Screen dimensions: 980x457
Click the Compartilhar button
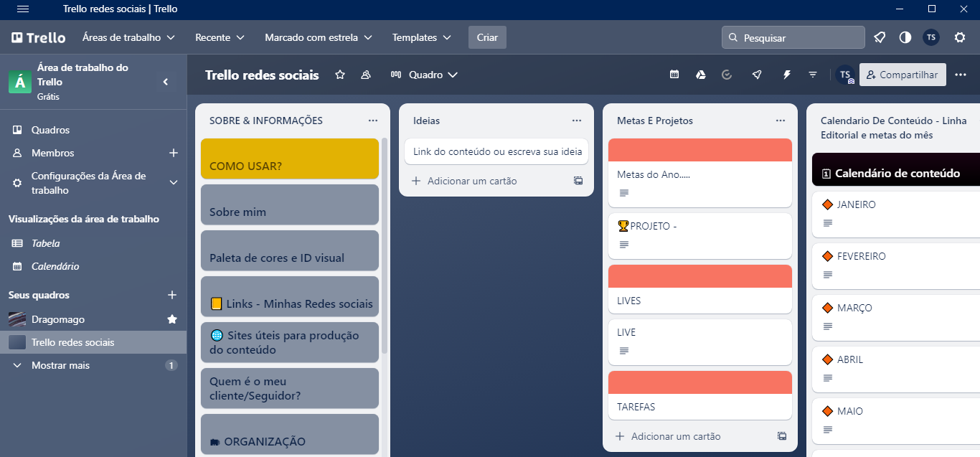click(903, 75)
